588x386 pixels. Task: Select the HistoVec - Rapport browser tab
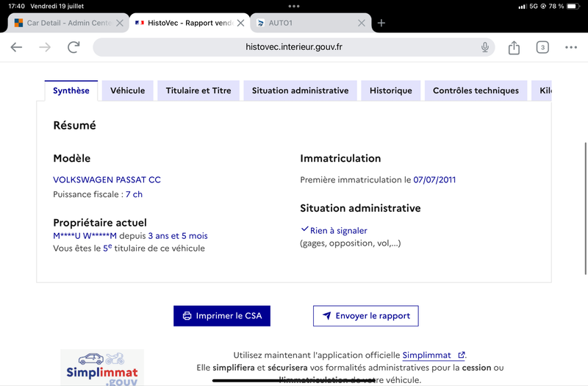[190, 23]
